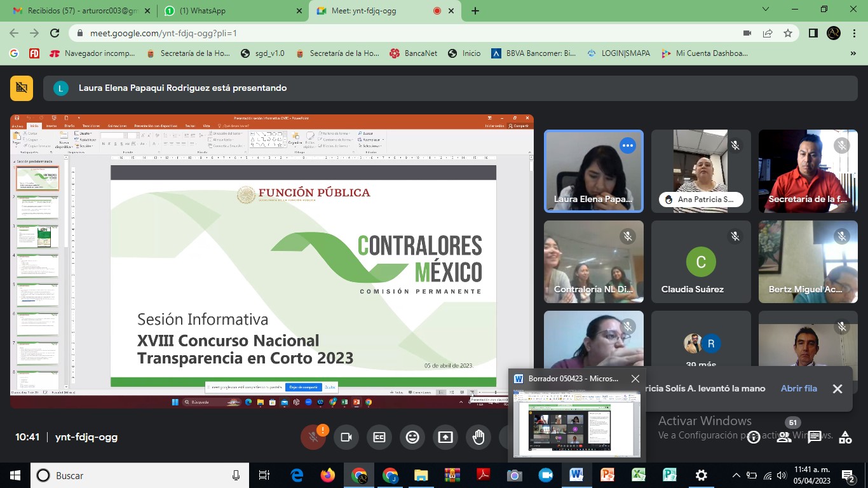Open the activities shapes icon
This screenshot has height=488, width=868.
[845, 437]
